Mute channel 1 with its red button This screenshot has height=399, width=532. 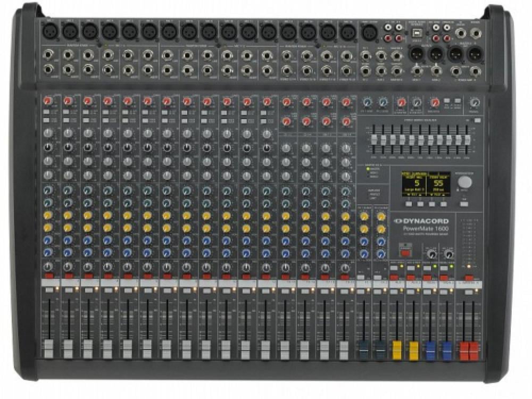point(48,277)
